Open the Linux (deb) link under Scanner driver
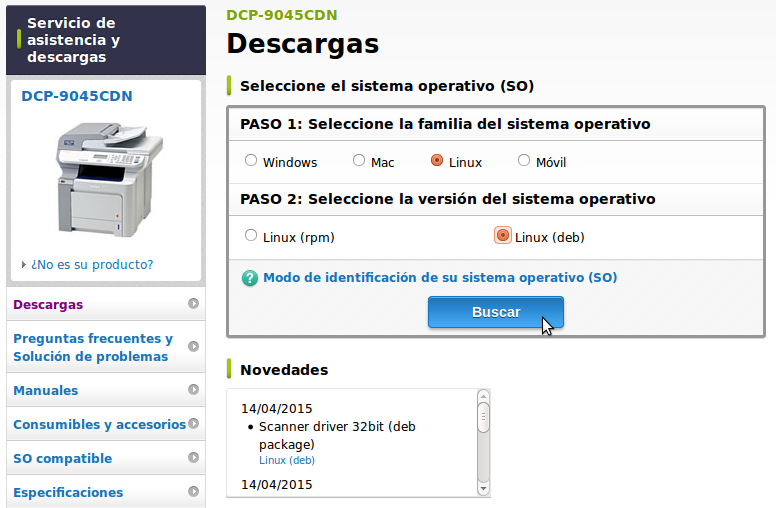 click(287, 460)
